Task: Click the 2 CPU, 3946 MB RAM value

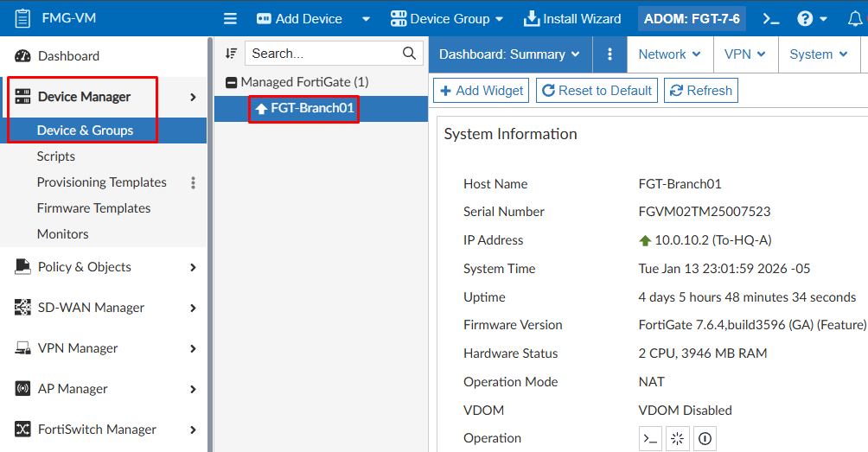Action: [703, 353]
